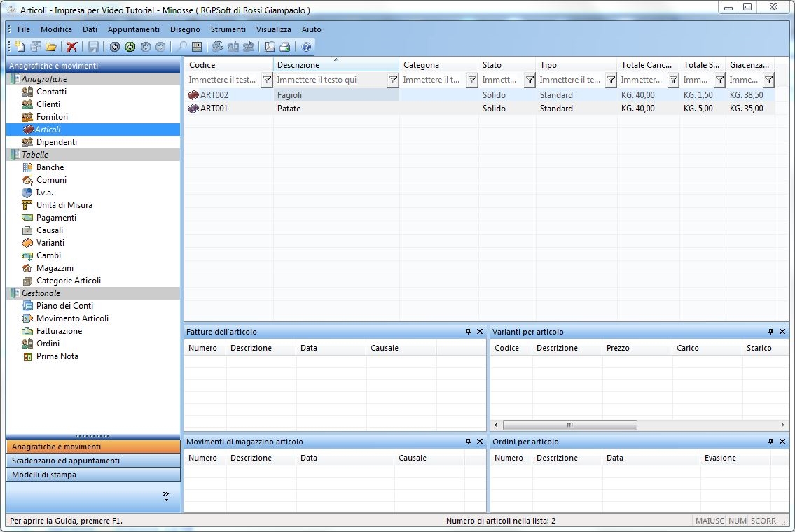Image resolution: width=795 pixels, height=532 pixels.
Task: Open the File menu
Action: pos(24,29)
